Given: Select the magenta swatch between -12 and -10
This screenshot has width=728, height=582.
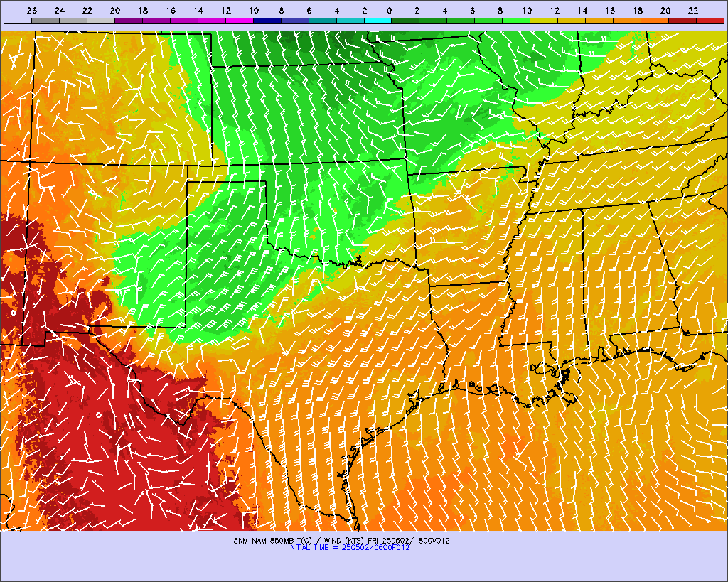Looking at the screenshot, I should (x=239, y=21).
